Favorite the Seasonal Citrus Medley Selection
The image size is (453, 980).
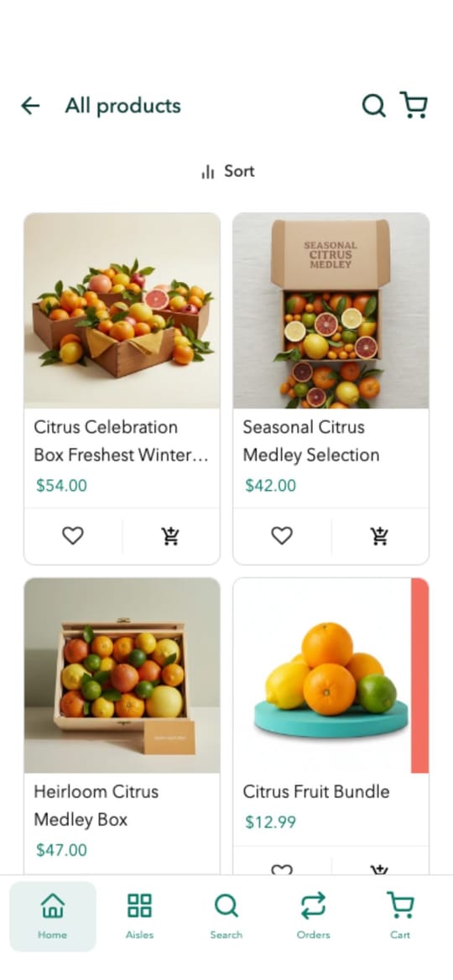pyautogui.click(x=282, y=535)
